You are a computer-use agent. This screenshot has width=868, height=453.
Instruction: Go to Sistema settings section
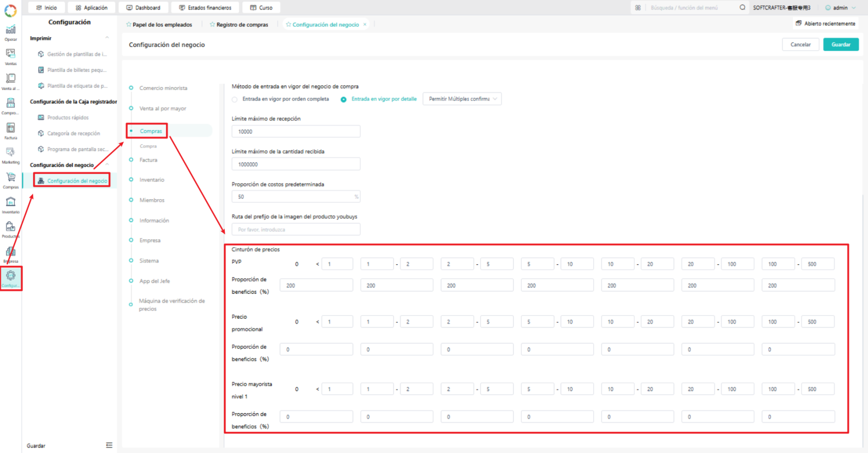tap(149, 261)
